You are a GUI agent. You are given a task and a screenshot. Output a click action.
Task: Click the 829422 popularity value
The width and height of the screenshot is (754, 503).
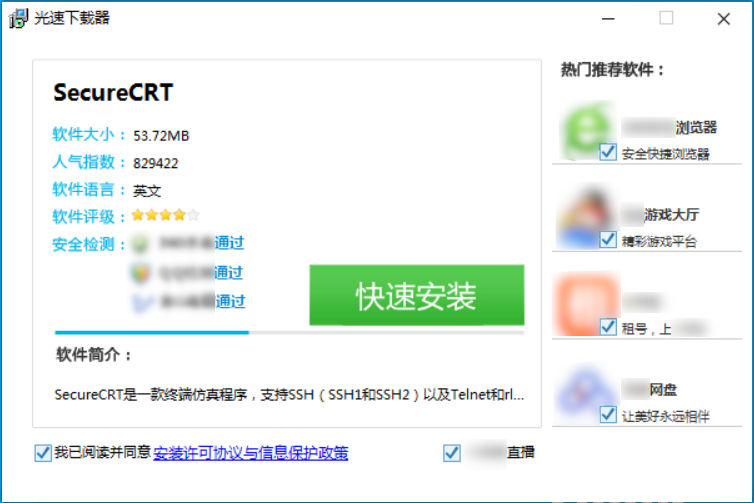(x=155, y=163)
